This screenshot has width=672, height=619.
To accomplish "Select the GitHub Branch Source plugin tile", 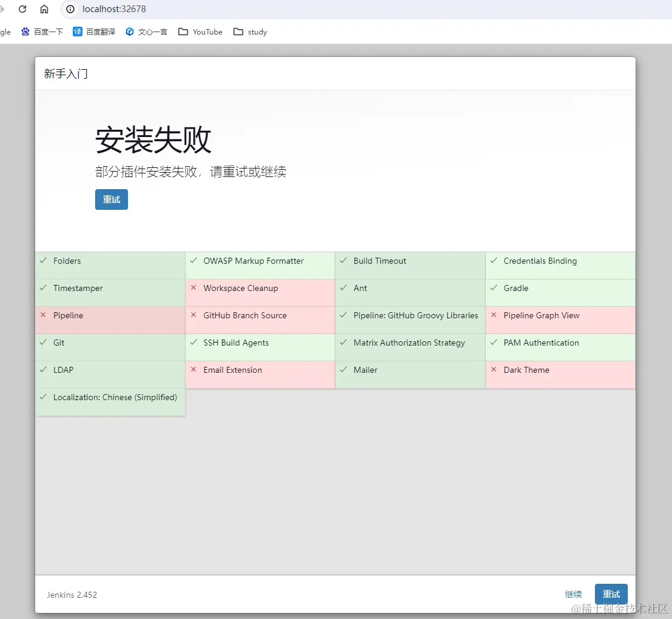I will [260, 320].
